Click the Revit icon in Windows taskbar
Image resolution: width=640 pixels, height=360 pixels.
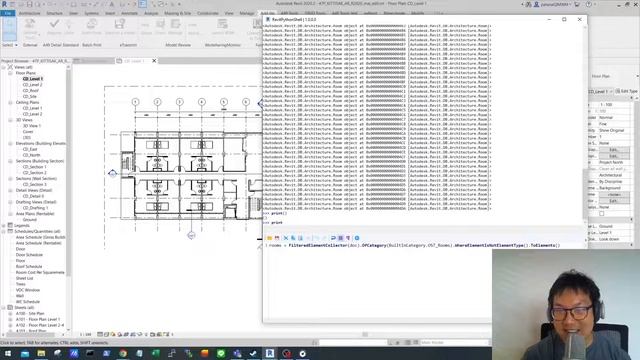point(270,353)
